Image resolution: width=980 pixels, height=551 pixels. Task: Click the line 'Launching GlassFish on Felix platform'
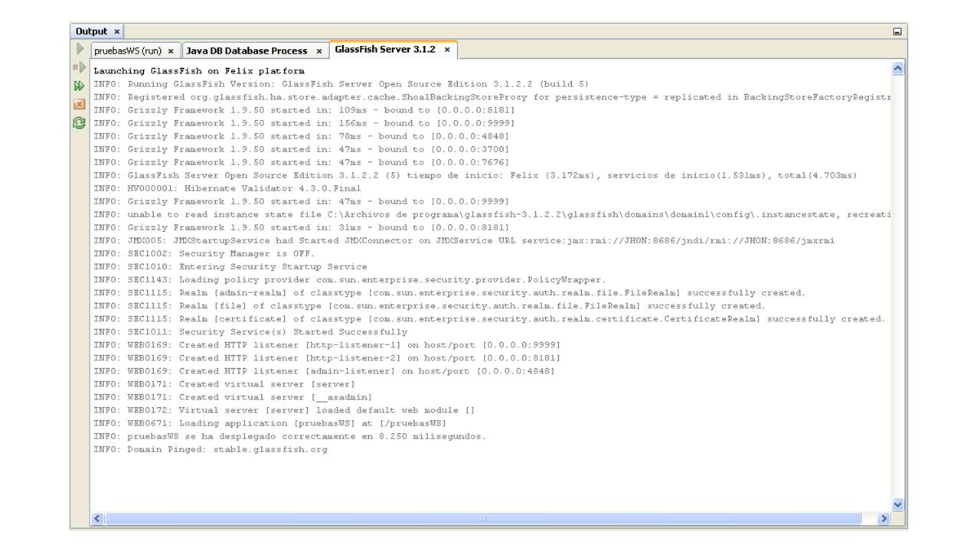coord(199,71)
